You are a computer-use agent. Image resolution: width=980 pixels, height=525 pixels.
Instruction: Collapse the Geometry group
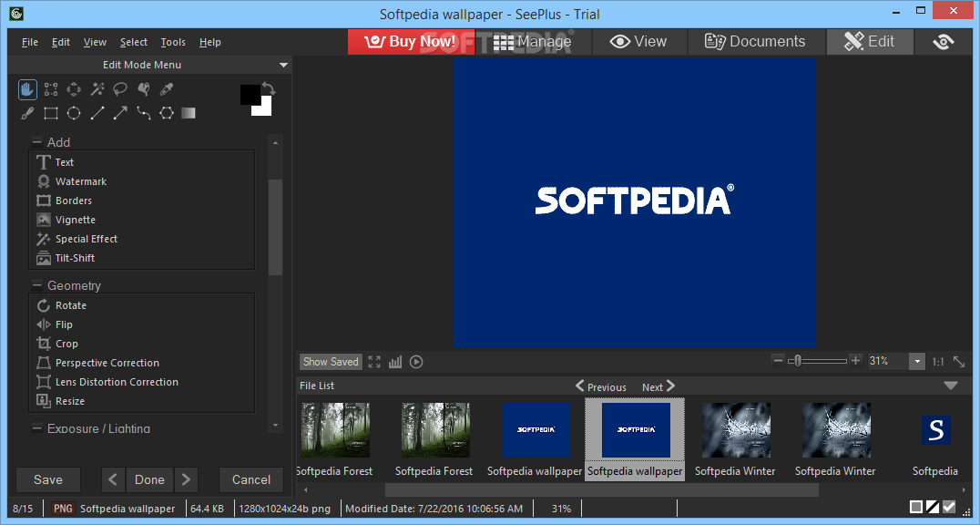click(x=36, y=285)
